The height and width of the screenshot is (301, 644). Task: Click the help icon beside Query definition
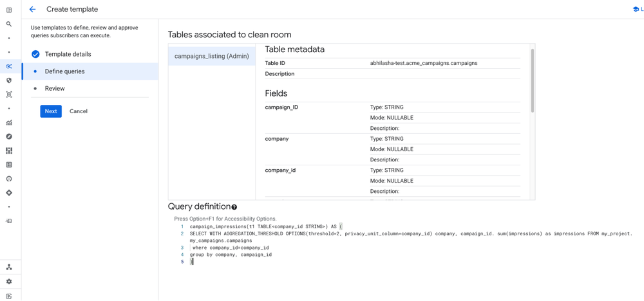pos(234,207)
